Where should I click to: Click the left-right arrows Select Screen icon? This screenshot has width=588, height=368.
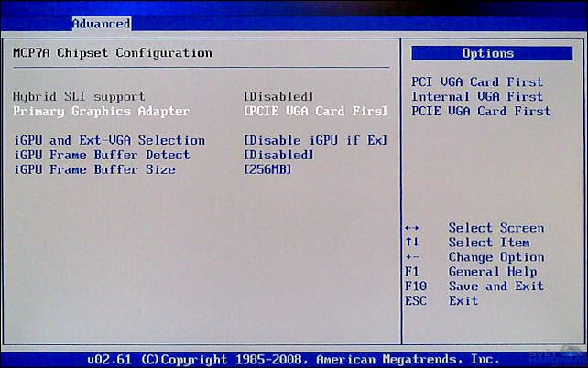tap(411, 228)
